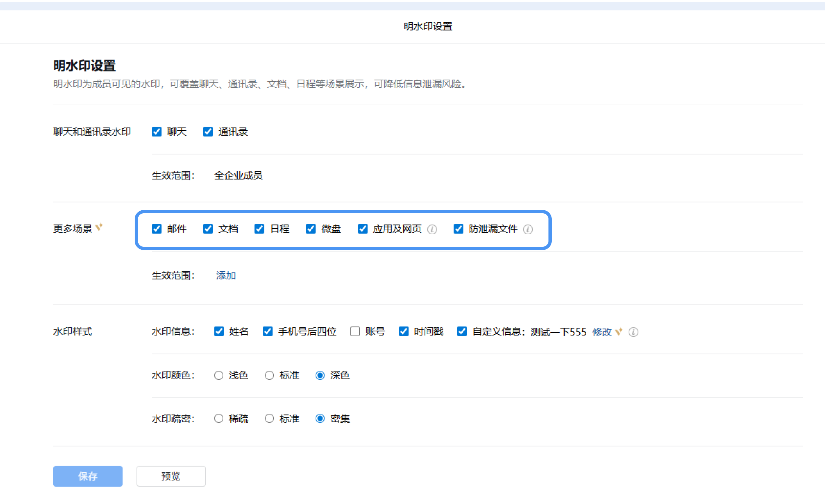Uncheck the 姓名 watermark info checkbox
The width and height of the screenshot is (825, 504).
tap(219, 331)
